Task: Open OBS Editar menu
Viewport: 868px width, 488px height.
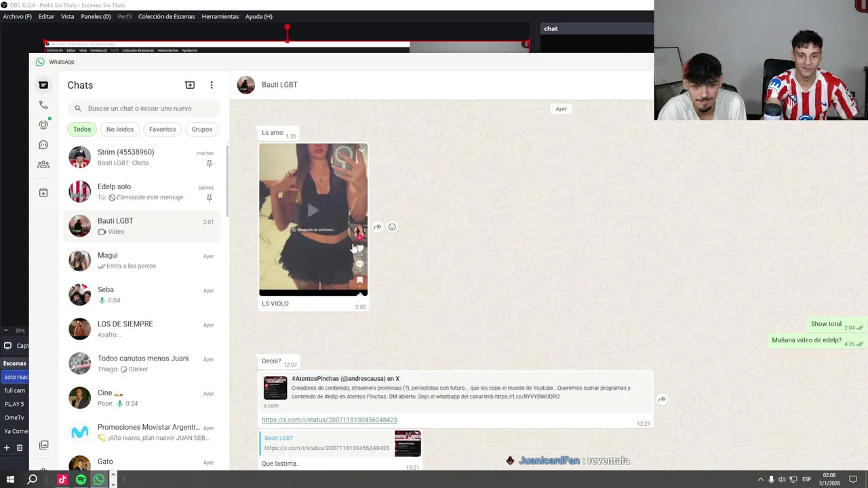Action: pyautogui.click(x=46, y=16)
